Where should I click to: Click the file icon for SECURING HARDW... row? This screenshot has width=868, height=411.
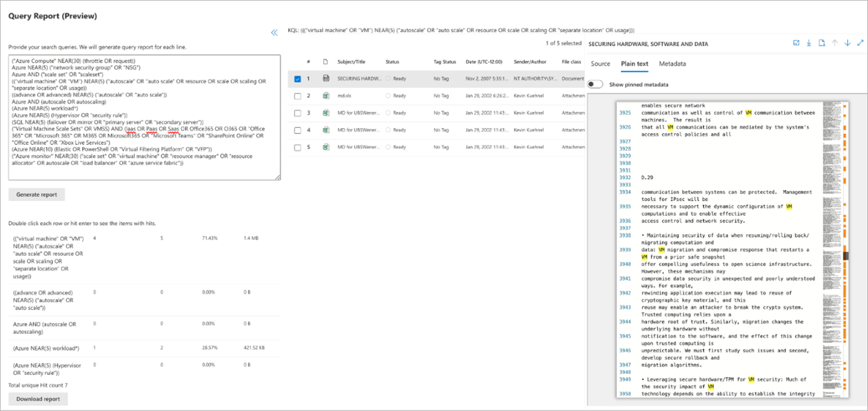tap(326, 78)
